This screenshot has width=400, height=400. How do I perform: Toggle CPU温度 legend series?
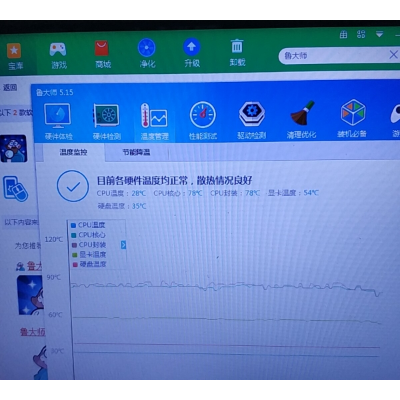click(88, 225)
